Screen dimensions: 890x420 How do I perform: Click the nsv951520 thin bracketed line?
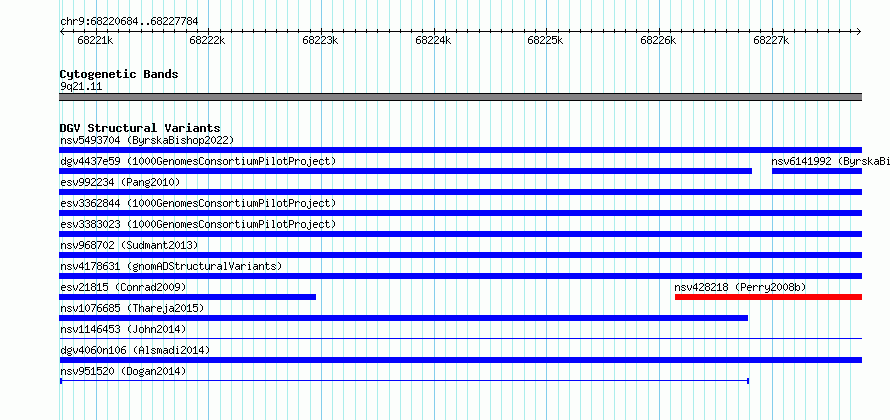404,381
